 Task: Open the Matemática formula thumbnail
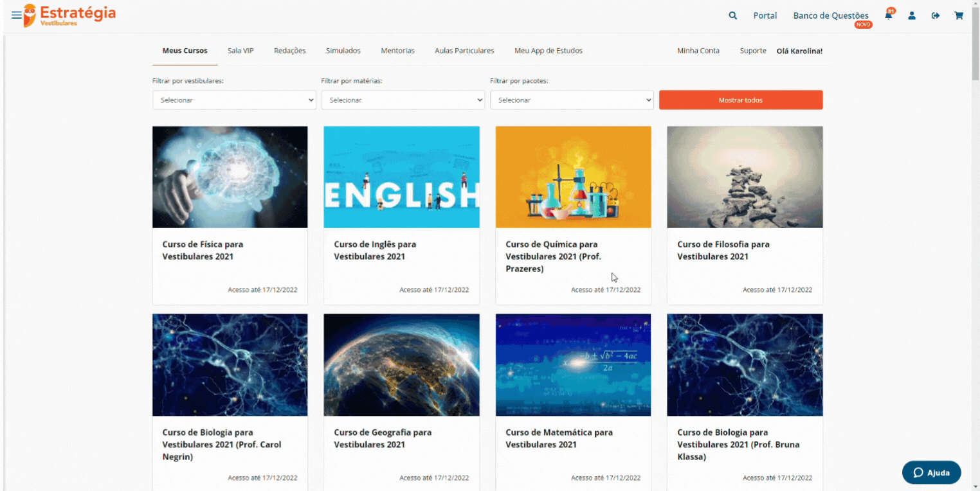(x=573, y=365)
